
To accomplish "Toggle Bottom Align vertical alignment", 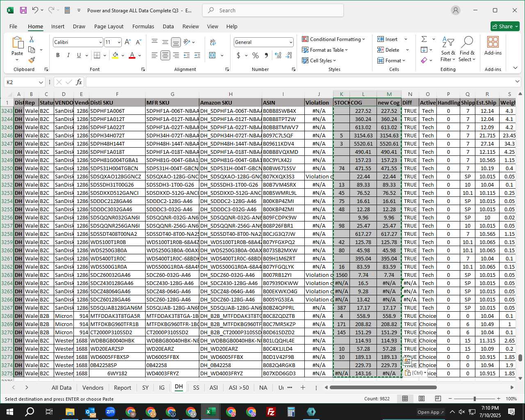I will click(176, 42).
